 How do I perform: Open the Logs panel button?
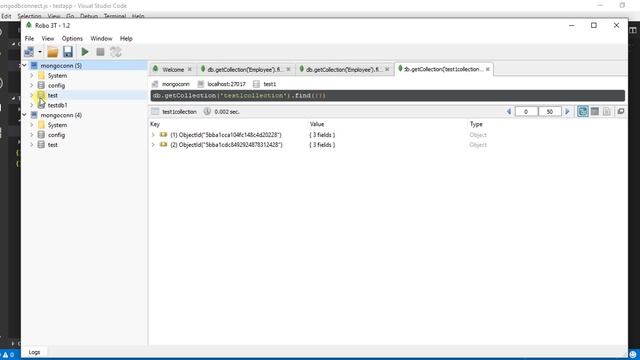tap(34, 352)
